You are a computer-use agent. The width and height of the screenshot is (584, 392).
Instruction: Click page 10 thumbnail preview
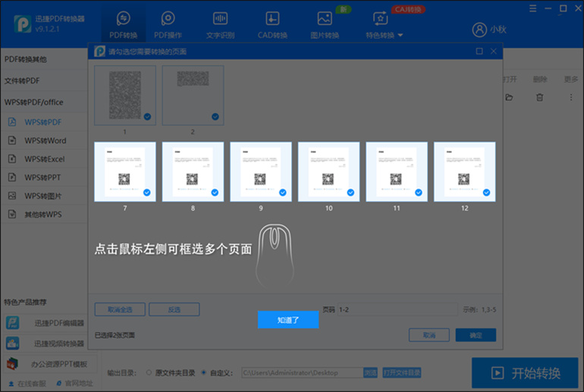pyautogui.click(x=329, y=171)
